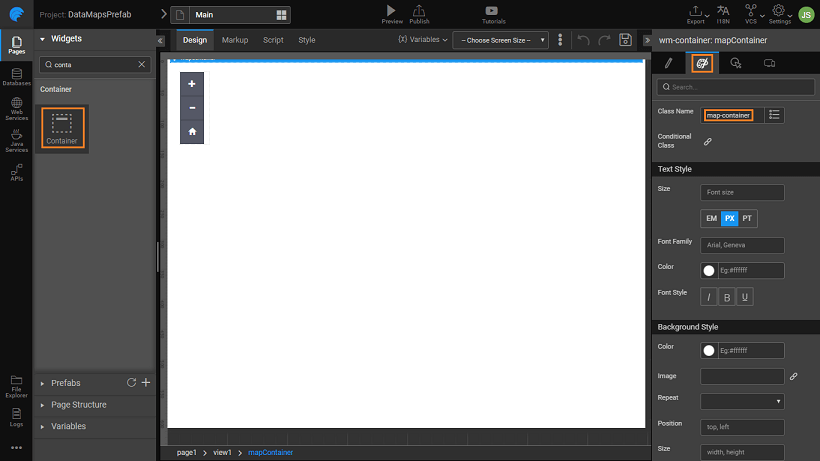
Task: Click the text color swatch
Action: 709,271
